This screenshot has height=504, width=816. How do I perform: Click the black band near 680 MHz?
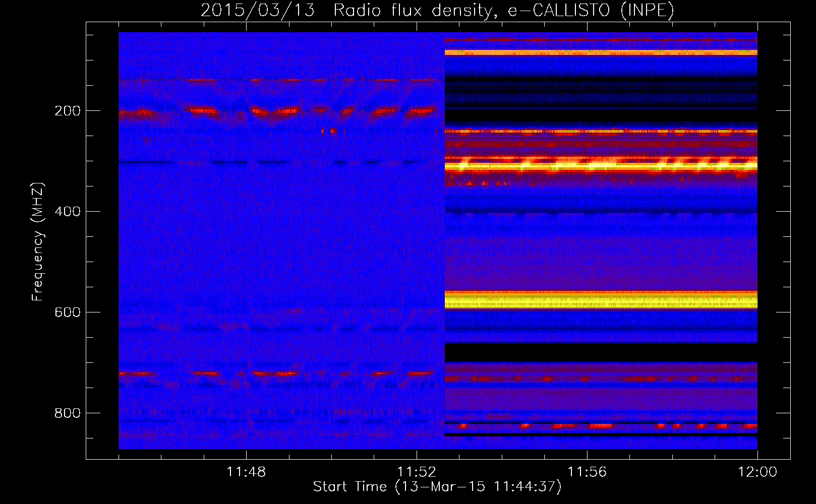pos(601,352)
